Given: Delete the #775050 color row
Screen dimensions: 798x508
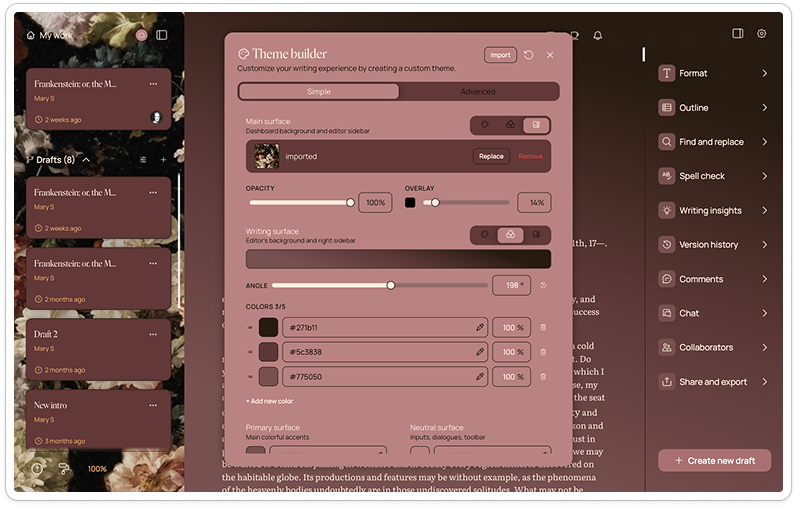Looking at the screenshot, I should pyautogui.click(x=543, y=377).
